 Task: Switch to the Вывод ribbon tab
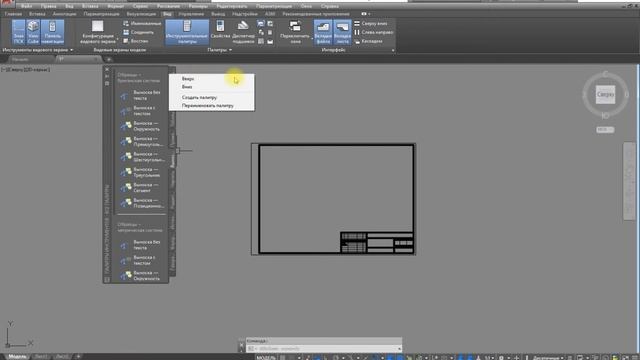[x=218, y=14]
